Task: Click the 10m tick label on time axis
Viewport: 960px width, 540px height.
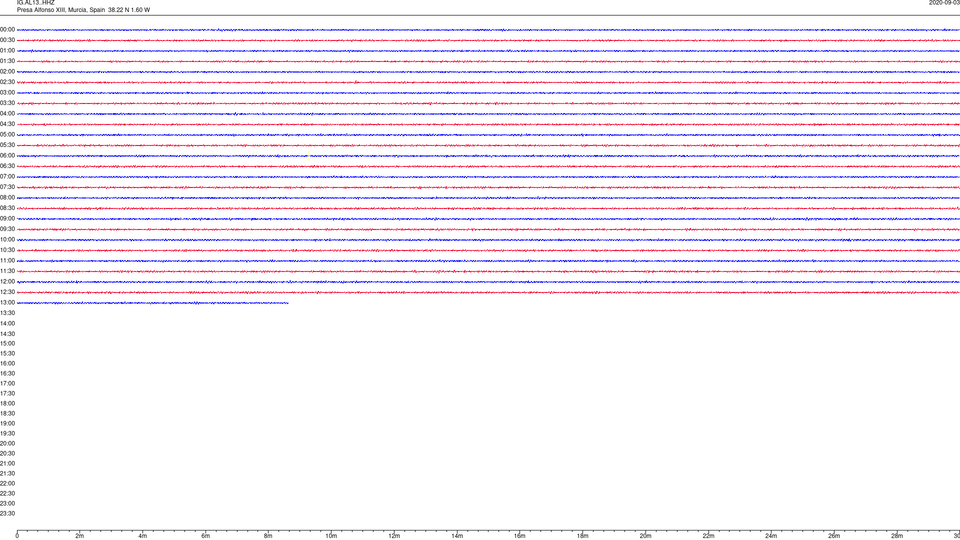Action: [331, 536]
